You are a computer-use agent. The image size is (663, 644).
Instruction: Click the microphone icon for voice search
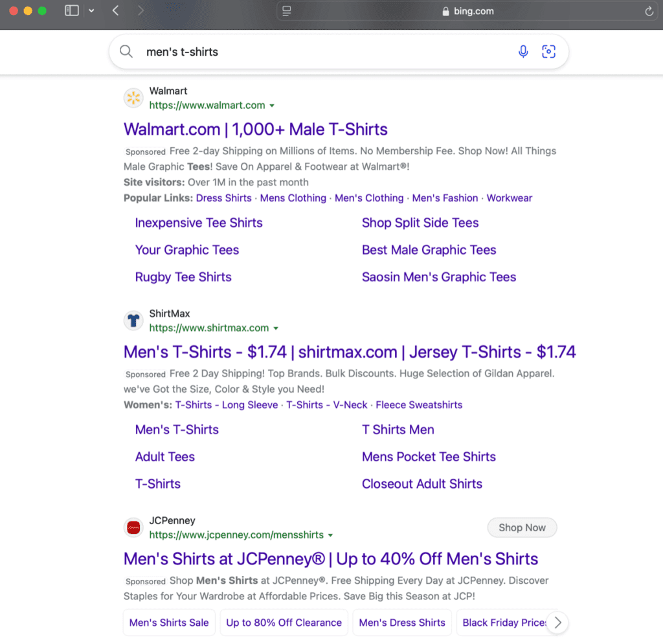coord(523,51)
